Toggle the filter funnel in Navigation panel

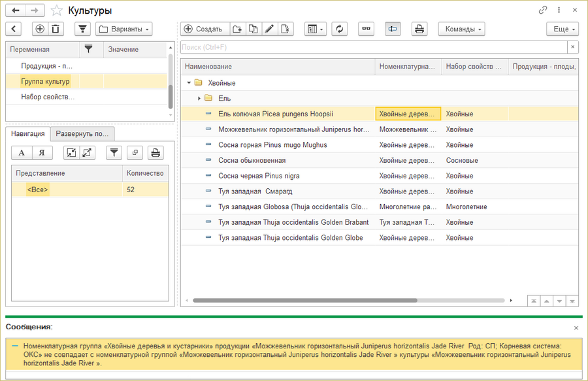(114, 152)
